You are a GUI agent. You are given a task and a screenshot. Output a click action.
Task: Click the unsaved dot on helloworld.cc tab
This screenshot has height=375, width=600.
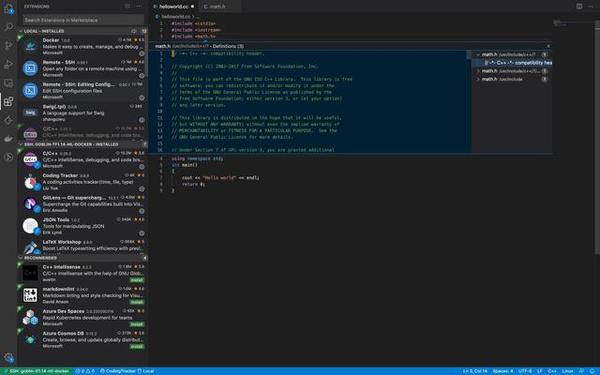(x=192, y=7)
